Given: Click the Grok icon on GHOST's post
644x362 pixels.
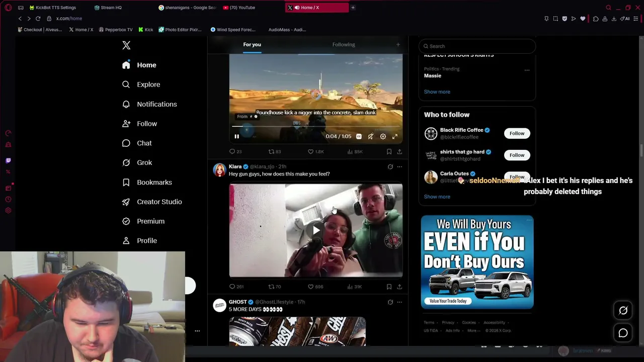Looking at the screenshot, I should [390, 302].
